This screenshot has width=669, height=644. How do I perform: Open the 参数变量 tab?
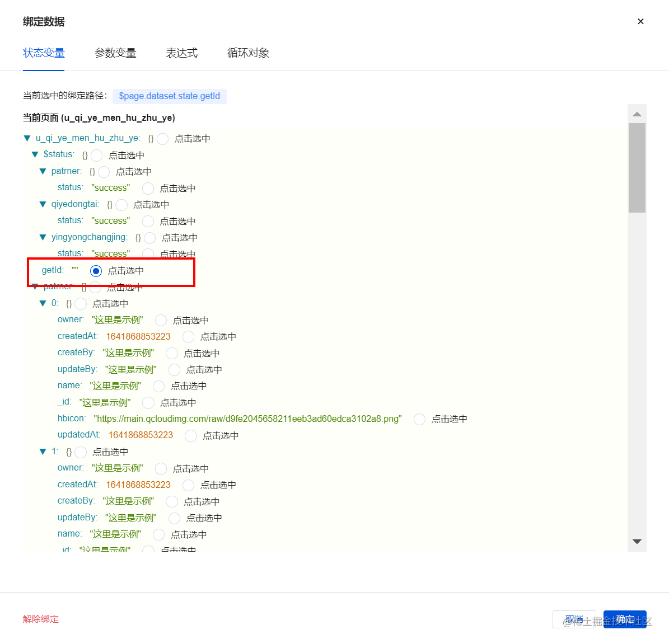coord(115,53)
